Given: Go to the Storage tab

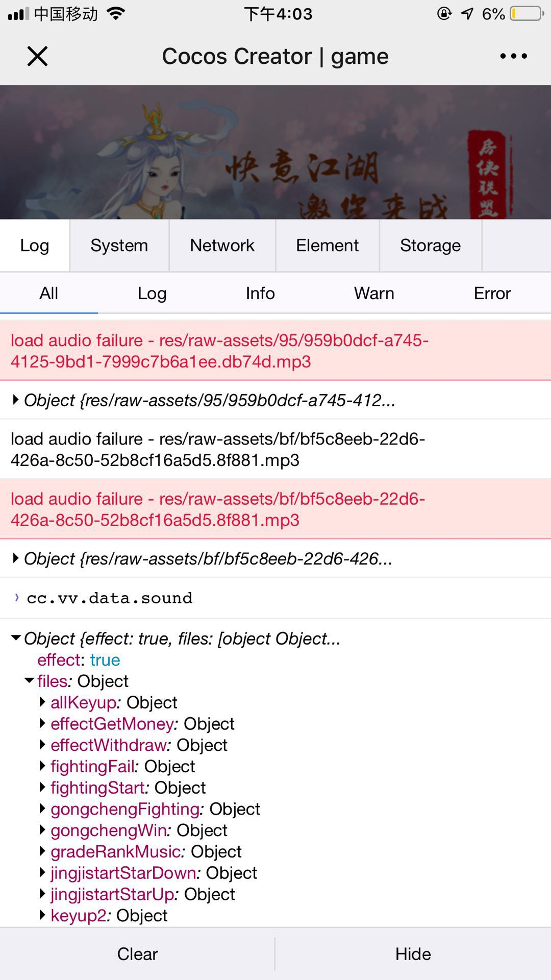Looking at the screenshot, I should (x=430, y=246).
